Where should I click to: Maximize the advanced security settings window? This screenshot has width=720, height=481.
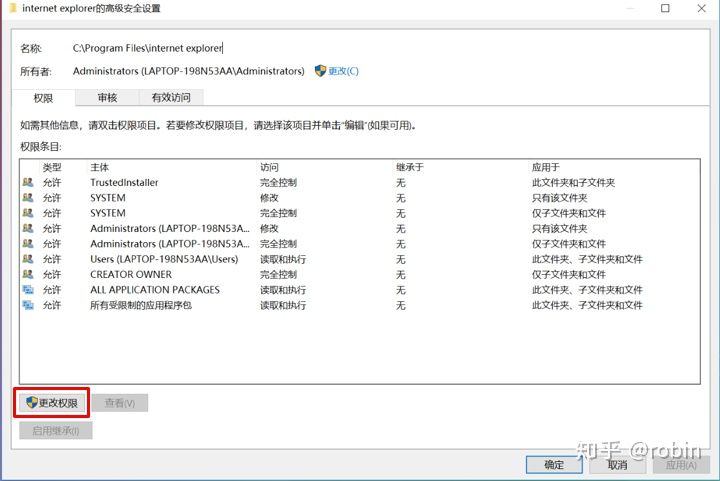point(665,8)
